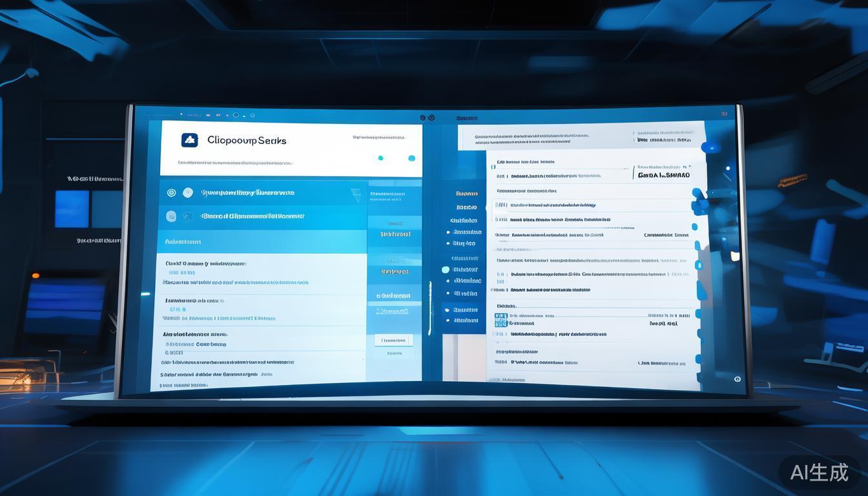Open the Sceoter tab at top of right panel
Image resolution: width=868 pixels, height=496 pixels.
(x=466, y=118)
